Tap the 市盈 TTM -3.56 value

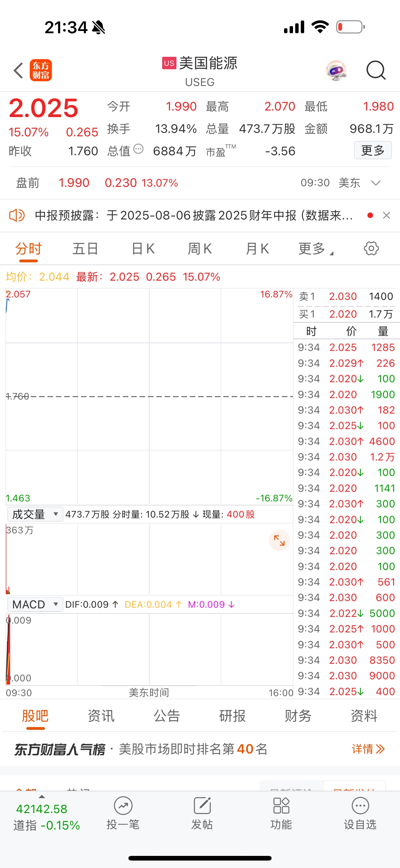[x=280, y=151]
